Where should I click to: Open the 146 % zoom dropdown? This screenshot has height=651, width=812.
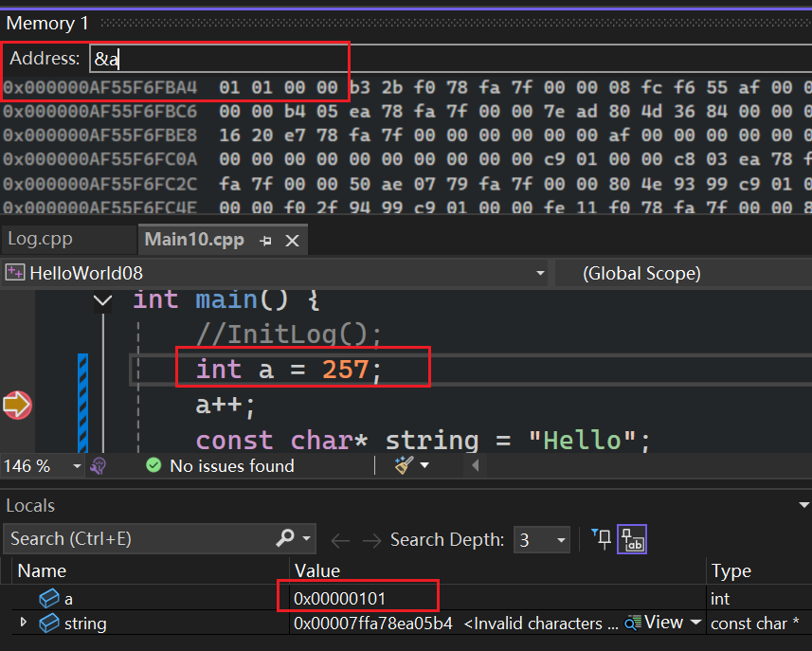[x=75, y=466]
